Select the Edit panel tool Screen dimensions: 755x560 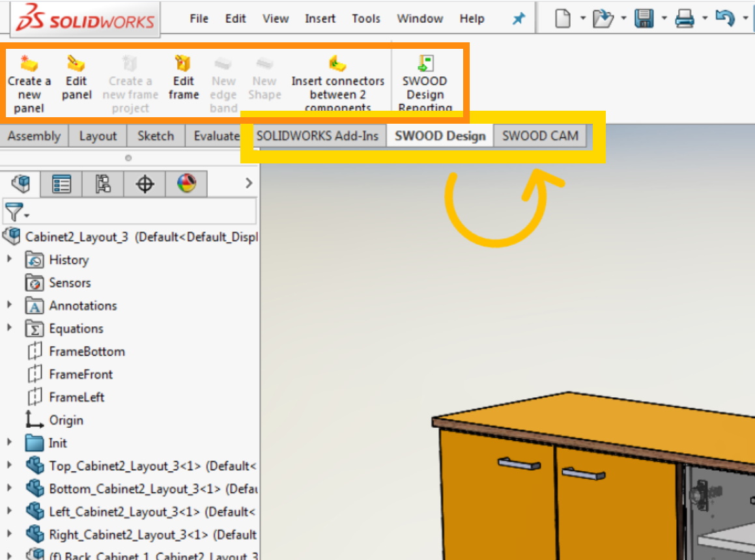(76, 64)
